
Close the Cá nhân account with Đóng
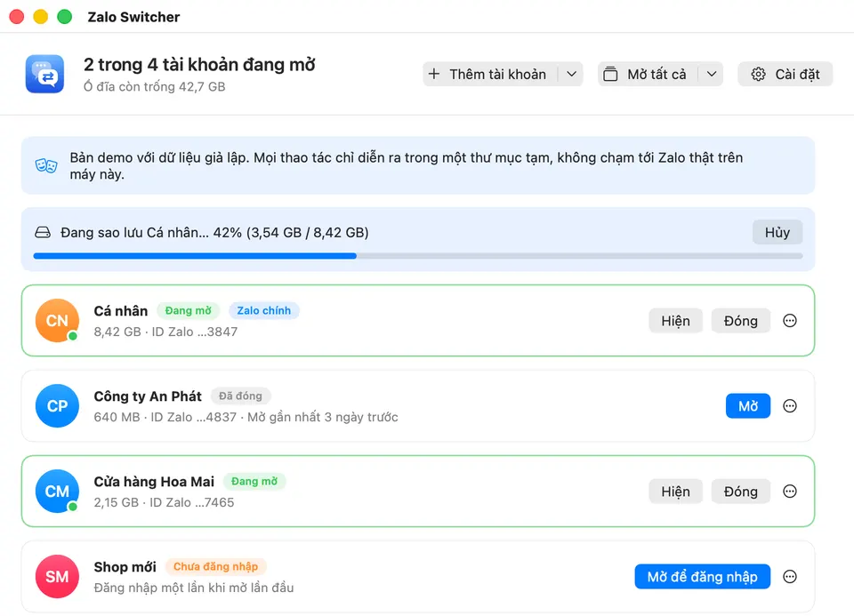pos(741,321)
